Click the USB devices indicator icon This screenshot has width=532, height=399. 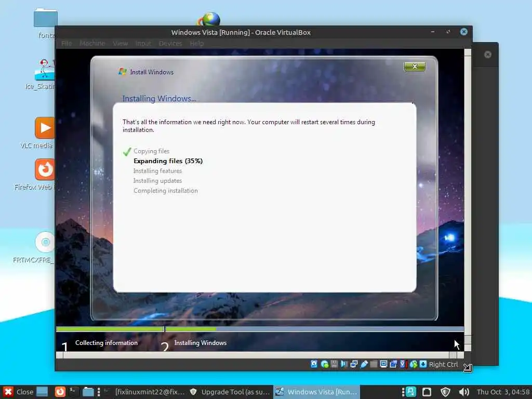[x=364, y=364]
